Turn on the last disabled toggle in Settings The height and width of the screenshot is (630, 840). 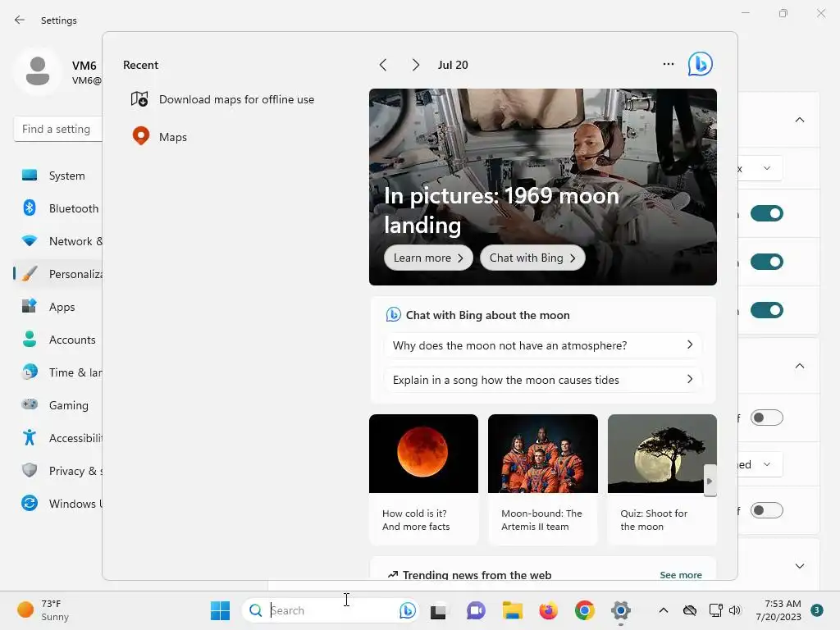pos(767,510)
